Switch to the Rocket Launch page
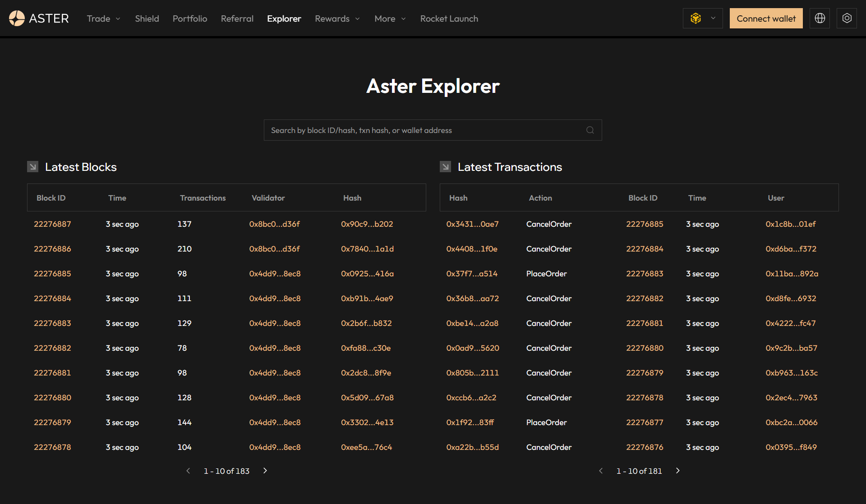The width and height of the screenshot is (866, 504). point(449,18)
